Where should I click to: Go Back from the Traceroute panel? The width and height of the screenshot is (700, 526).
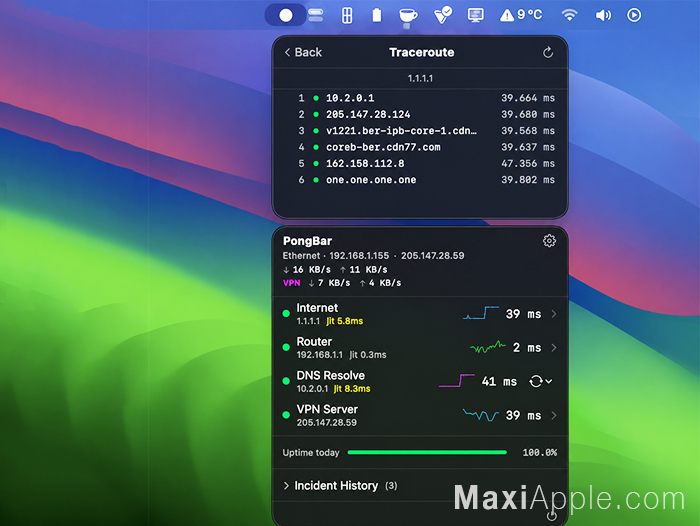[303, 53]
